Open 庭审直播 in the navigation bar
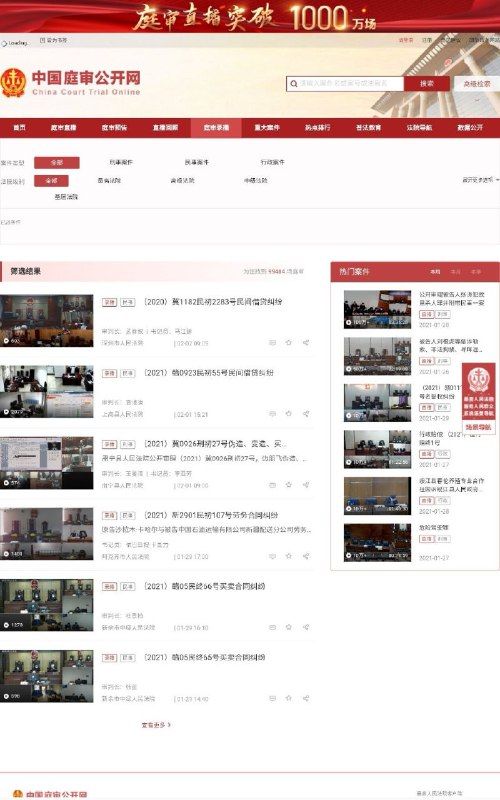The width and height of the screenshot is (500, 800). click(x=63, y=128)
